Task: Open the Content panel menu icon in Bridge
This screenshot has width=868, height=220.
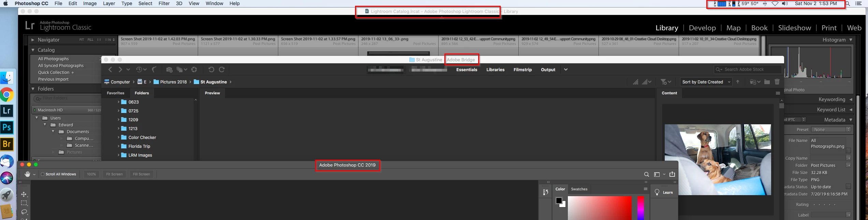Action: [778, 93]
